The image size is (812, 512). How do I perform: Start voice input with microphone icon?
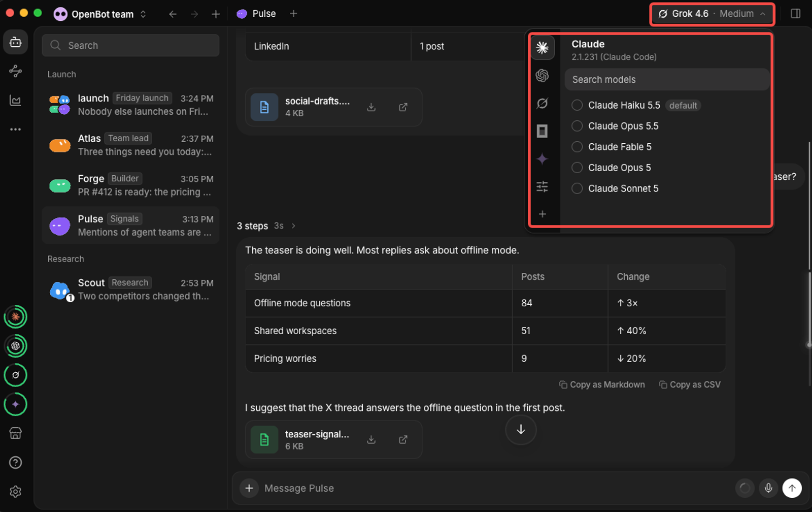point(768,488)
